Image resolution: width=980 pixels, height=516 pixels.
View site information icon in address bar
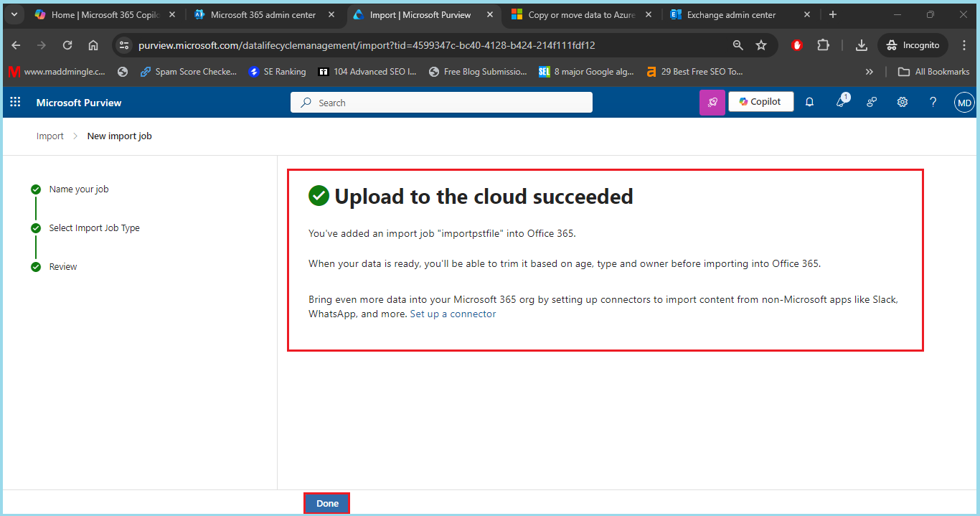pyautogui.click(x=124, y=45)
